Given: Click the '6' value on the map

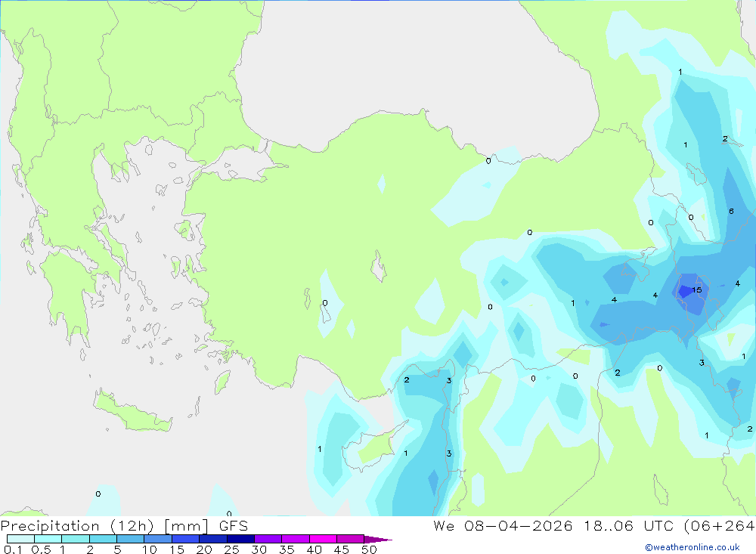Looking at the screenshot, I should tap(731, 211).
